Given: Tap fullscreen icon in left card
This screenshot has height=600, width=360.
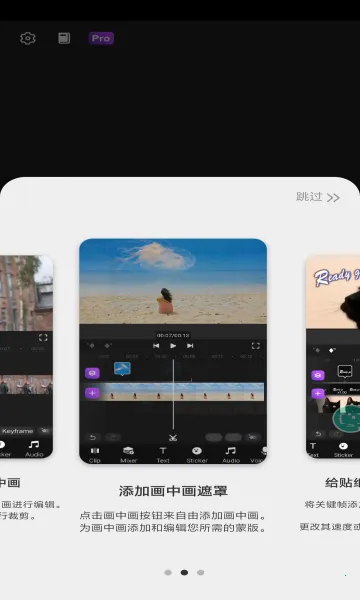Looking at the screenshot, I should pos(43,338).
